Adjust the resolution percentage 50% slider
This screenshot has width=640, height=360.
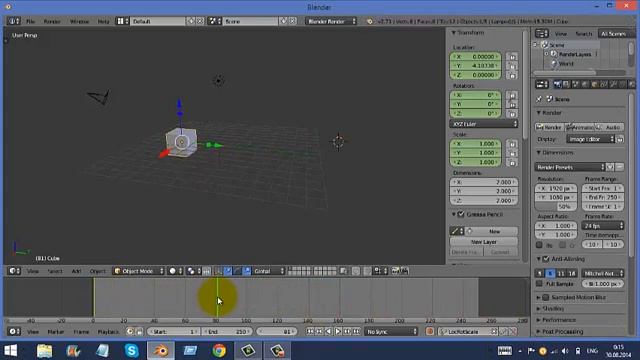556,207
